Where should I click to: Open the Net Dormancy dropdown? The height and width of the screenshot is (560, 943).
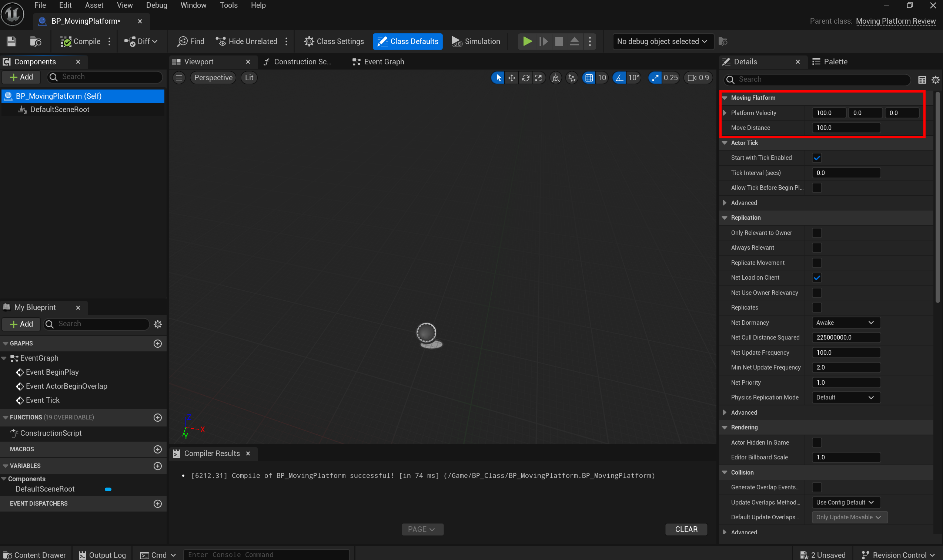pyautogui.click(x=846, y=323)
